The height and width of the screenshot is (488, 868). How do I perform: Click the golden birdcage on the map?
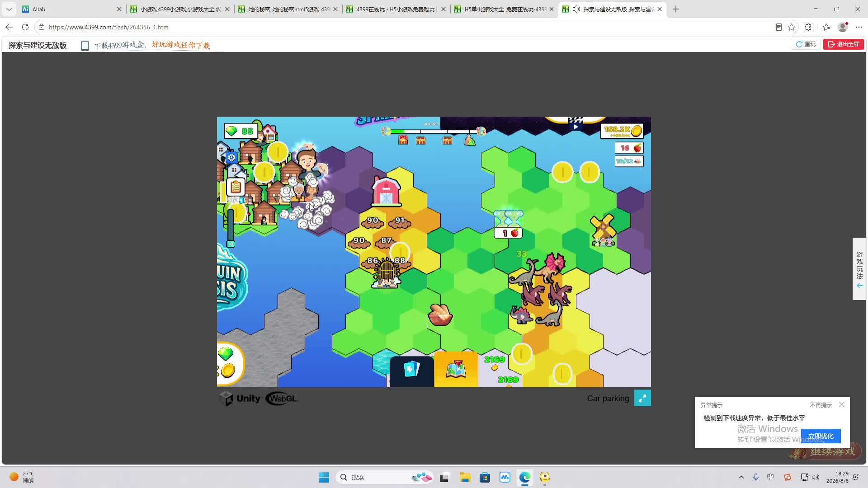click(x=387, y=272)
